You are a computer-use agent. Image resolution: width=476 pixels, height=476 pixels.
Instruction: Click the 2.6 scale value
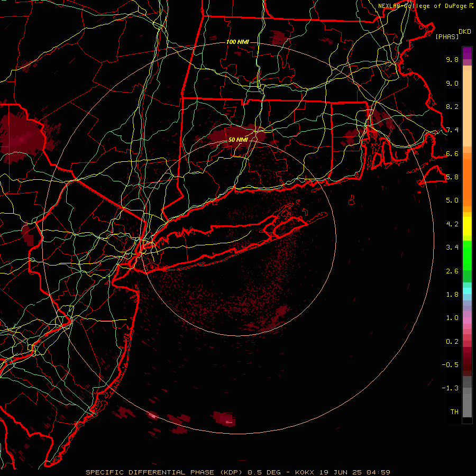click(452, 271)
